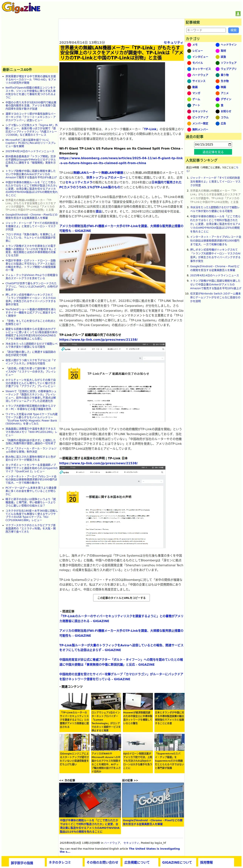Screen dimensions: 243x868
Task: Open the ピックアップ category link
Action: (x=200, y=118)
